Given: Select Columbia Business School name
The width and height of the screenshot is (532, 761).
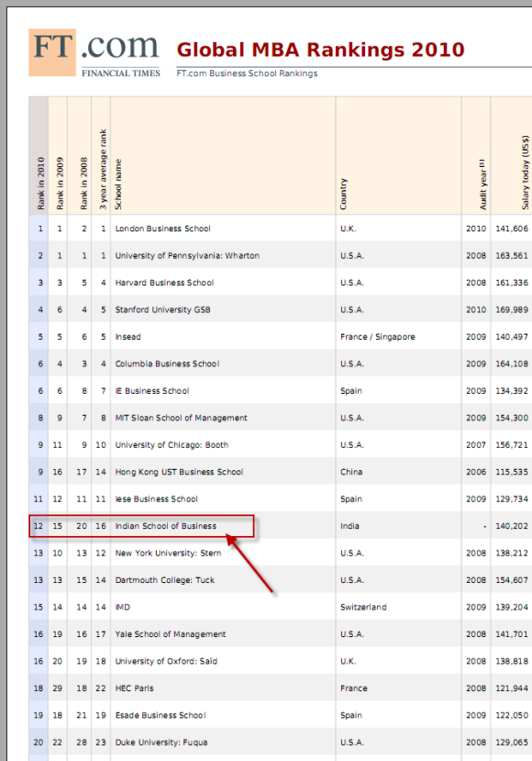Looking at the screenshot, I should click(167, 364).
